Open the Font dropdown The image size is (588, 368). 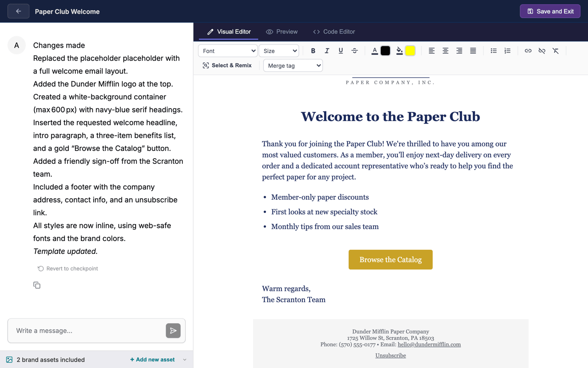228,51
